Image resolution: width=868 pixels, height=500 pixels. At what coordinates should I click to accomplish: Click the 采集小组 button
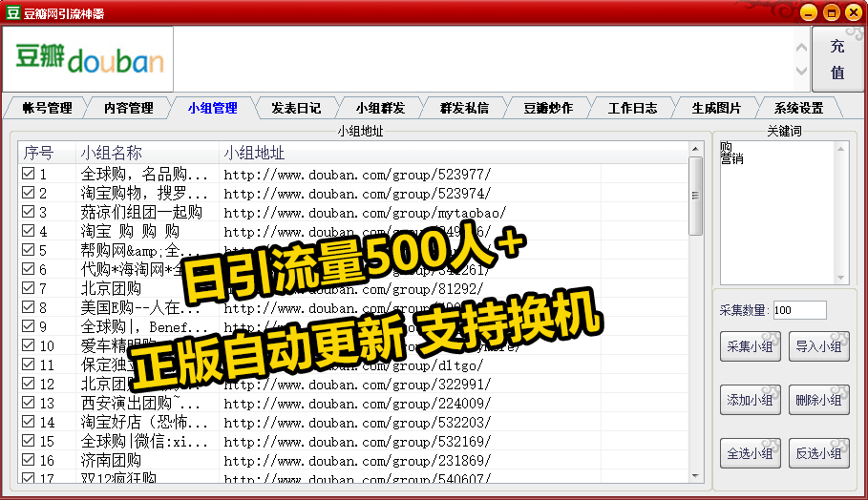tap(751, 346)
